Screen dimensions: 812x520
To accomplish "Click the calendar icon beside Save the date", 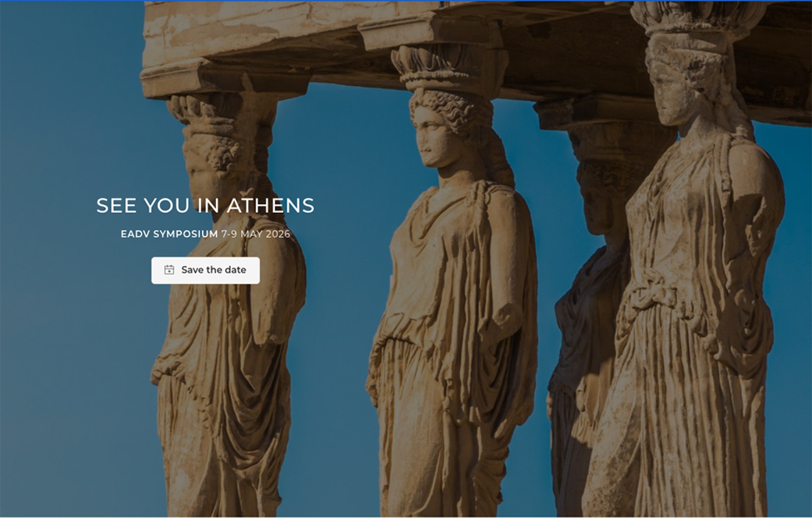I will click(x=168, y=270).
